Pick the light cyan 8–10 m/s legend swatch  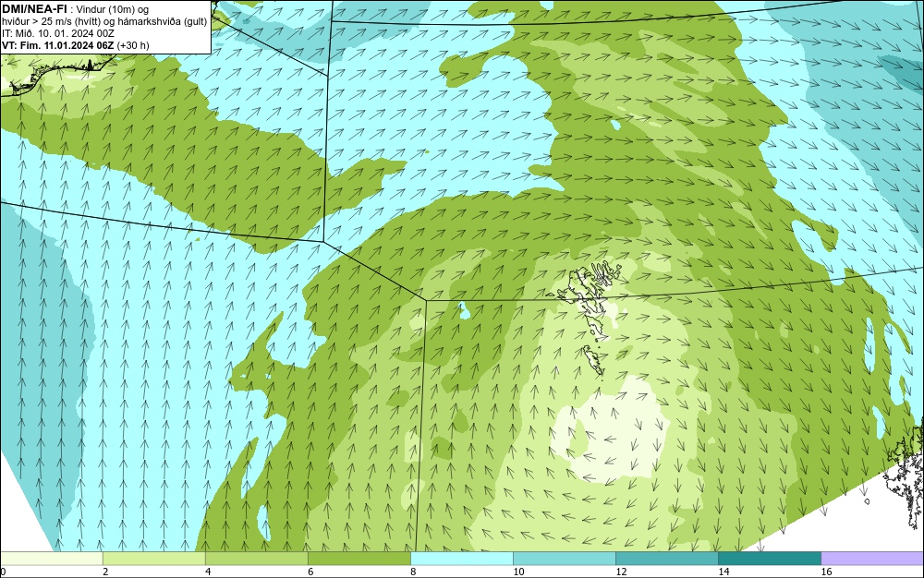461,559
